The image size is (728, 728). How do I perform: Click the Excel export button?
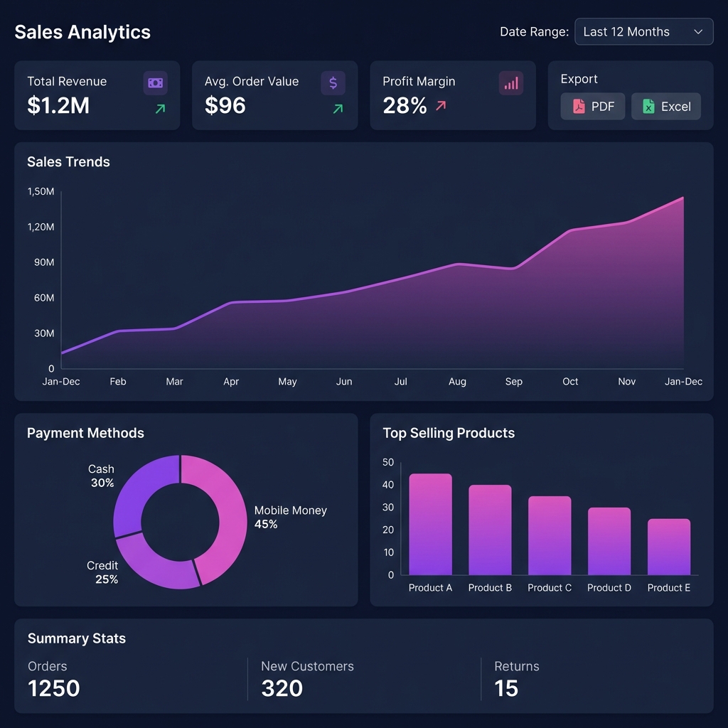tap(666, 107)
